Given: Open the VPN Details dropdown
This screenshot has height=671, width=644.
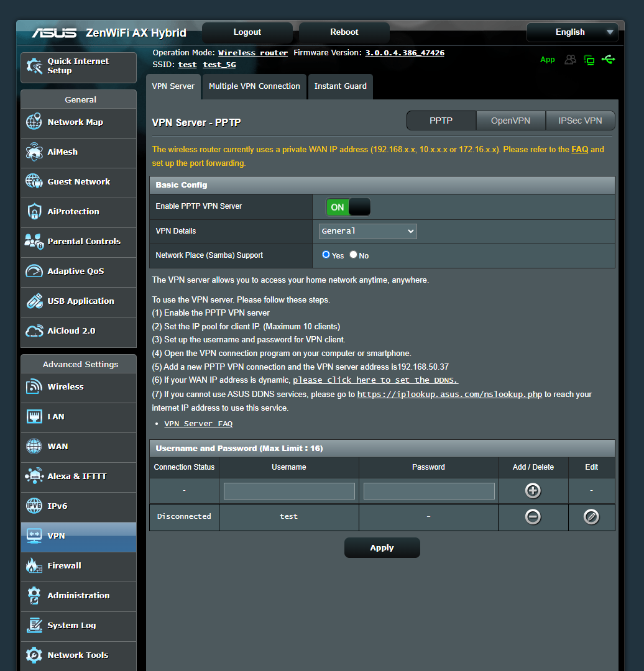Looking at the screenshot, I should click(x=367, y=231).
